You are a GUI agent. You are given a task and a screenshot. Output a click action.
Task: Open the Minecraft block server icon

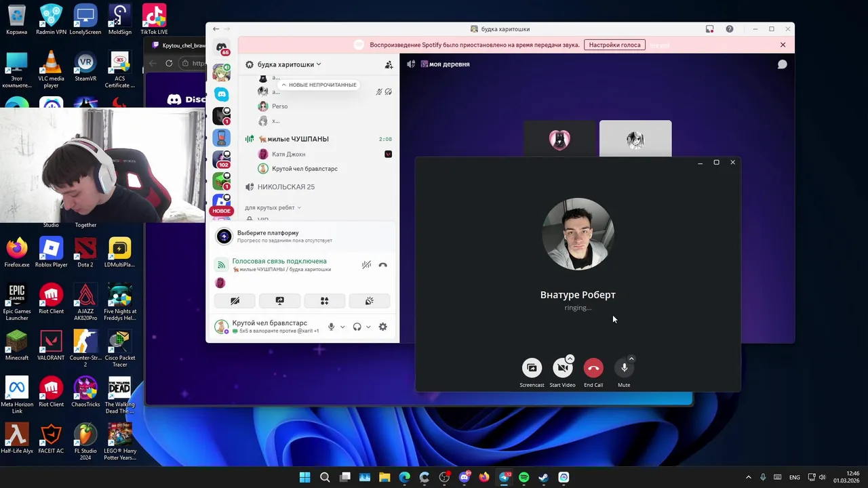222,181
